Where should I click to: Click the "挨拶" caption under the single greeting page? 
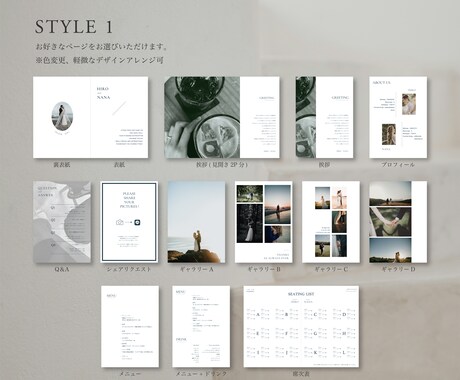pos(324,165)
